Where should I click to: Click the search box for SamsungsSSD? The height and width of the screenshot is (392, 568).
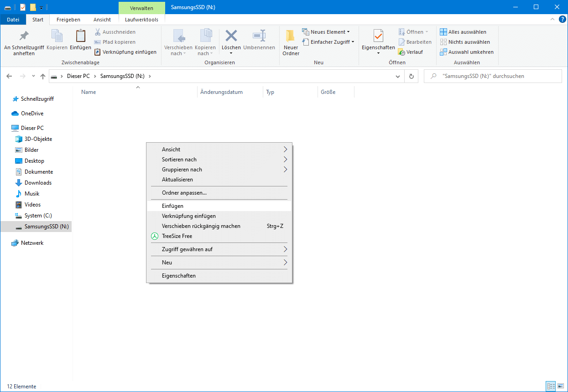(493, 76)
